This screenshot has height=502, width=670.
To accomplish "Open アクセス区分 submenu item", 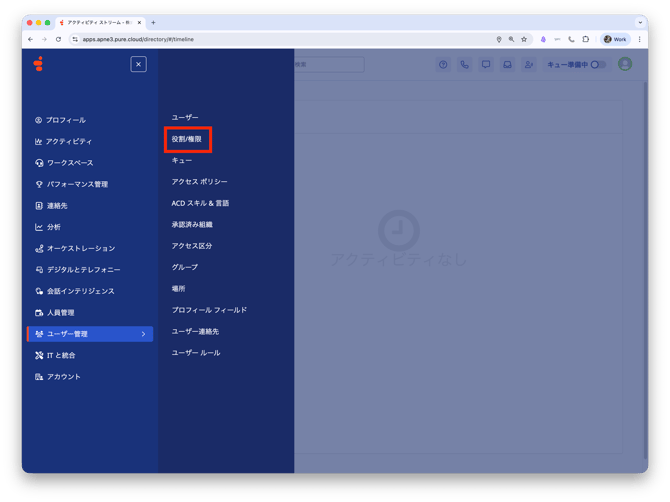I will [192, 246].
